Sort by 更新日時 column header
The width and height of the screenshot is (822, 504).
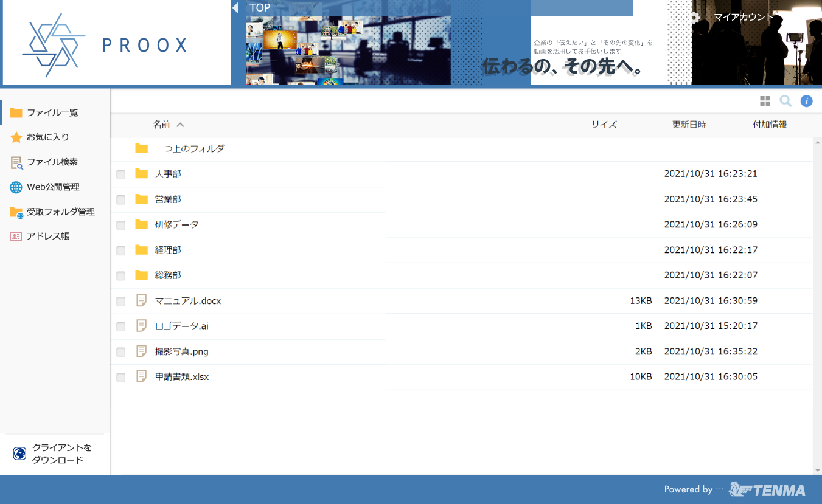tap(689, 125)
